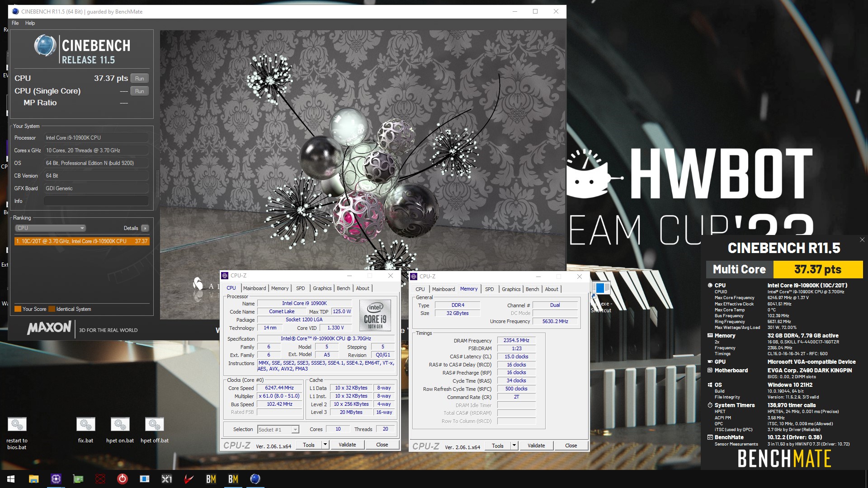Image resolution: width=868 pixels, height=488 pixels.
Task: Open the purple CPU-Z chip taskbar icon
Action: (56, 479)
